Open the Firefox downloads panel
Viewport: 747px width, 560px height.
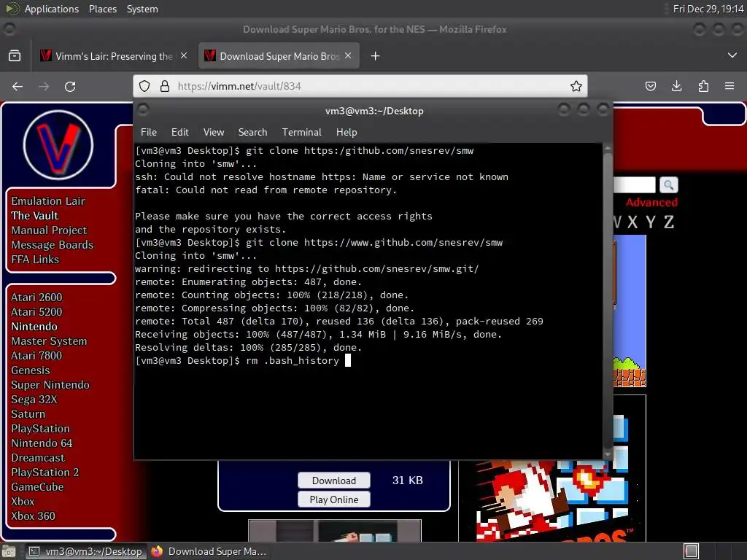pyautogui.click(x=676, y=86)
